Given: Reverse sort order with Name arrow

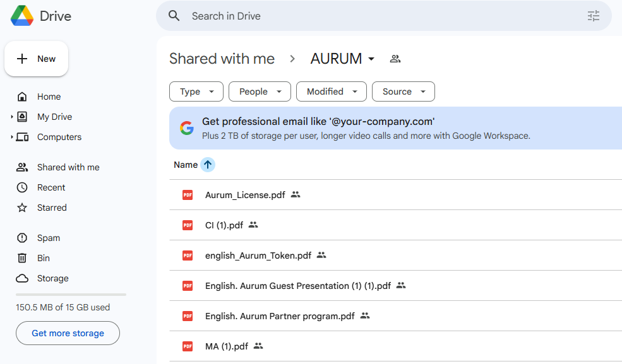Looking at the screenshot, I should 208,165.
